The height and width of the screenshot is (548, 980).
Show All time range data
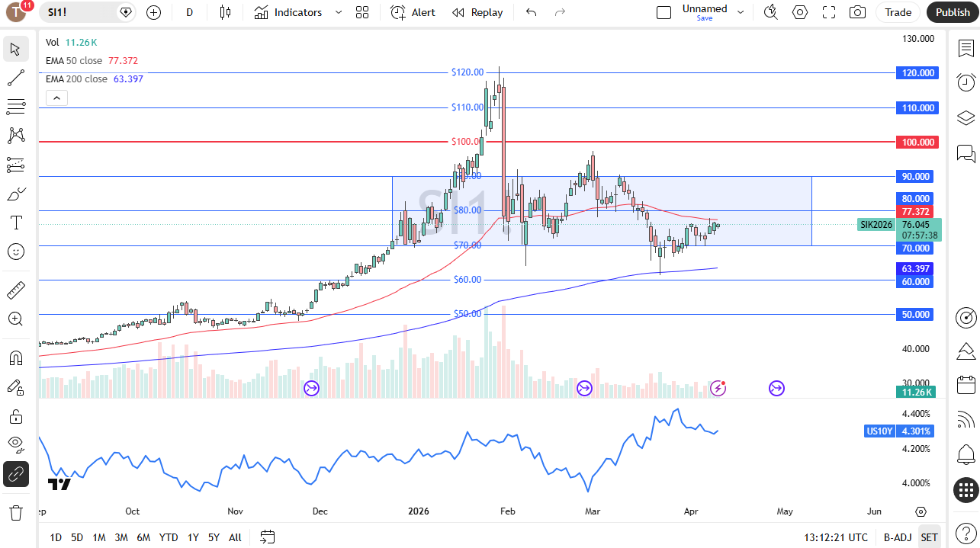(235, 537)
